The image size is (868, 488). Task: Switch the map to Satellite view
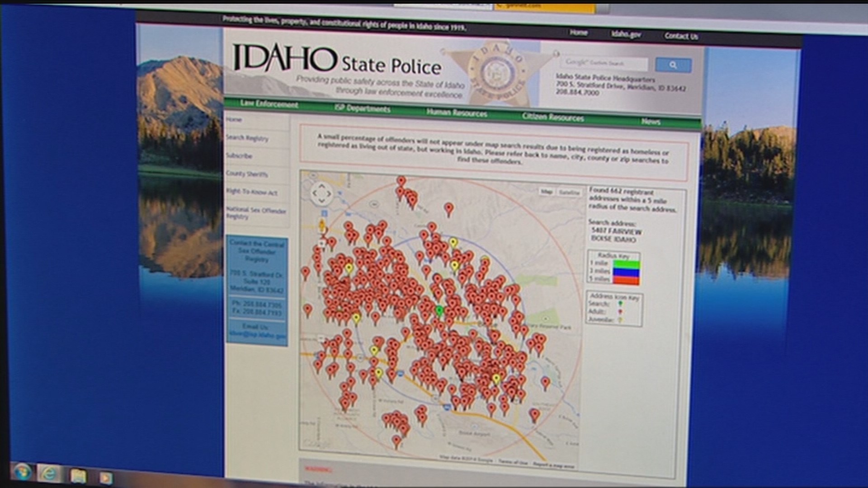coord(569,192)
